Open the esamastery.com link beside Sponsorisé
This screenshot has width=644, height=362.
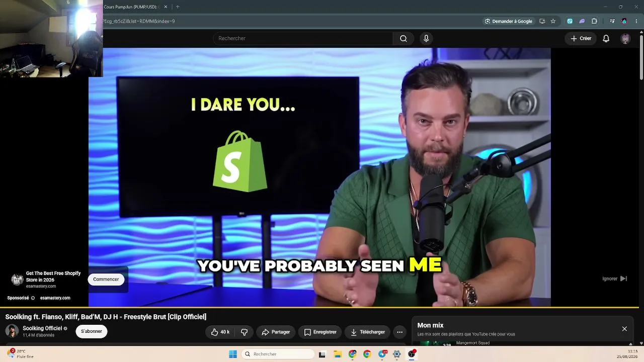55,298
